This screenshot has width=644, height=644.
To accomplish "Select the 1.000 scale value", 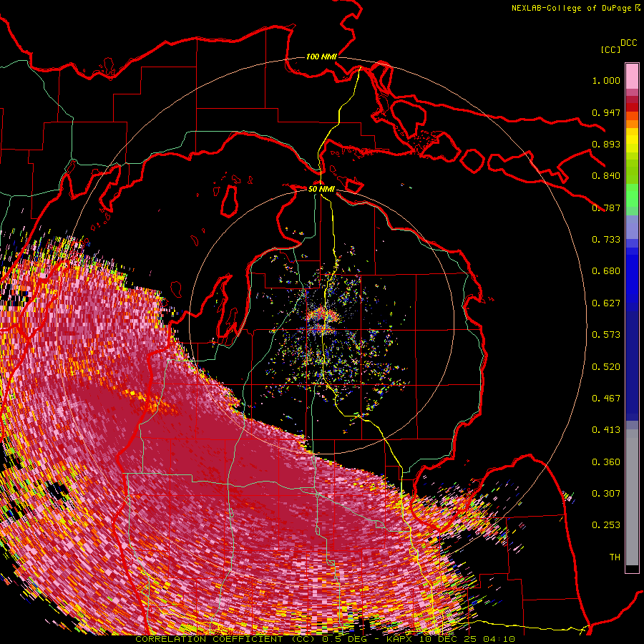I will click(606, 80).
